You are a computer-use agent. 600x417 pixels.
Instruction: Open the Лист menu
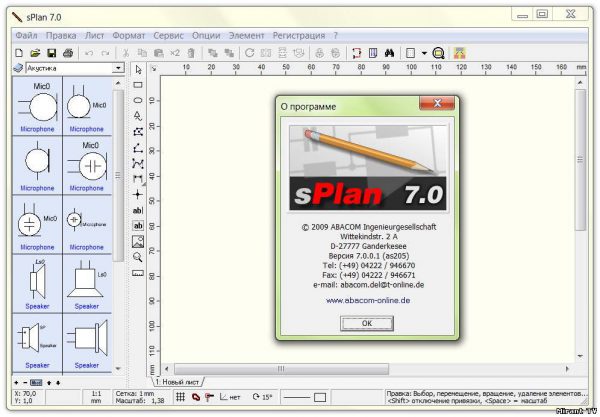[94, 36]
